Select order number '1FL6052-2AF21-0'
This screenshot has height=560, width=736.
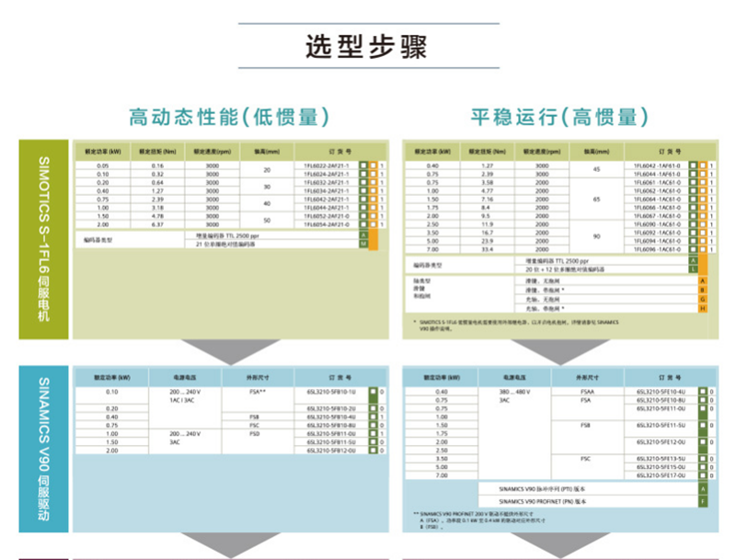(x=327, y=216)
